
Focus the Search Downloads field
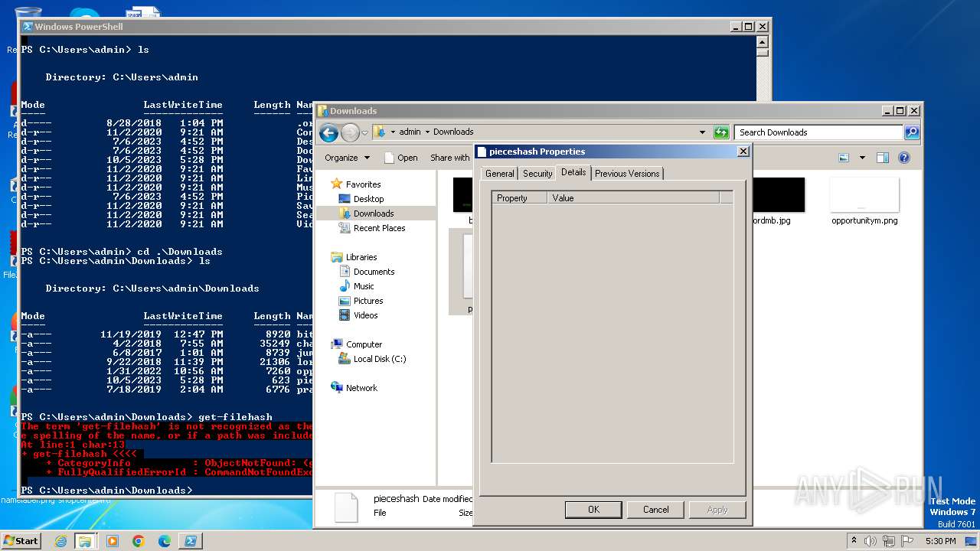pyautogui.click(x=818, y=132)
